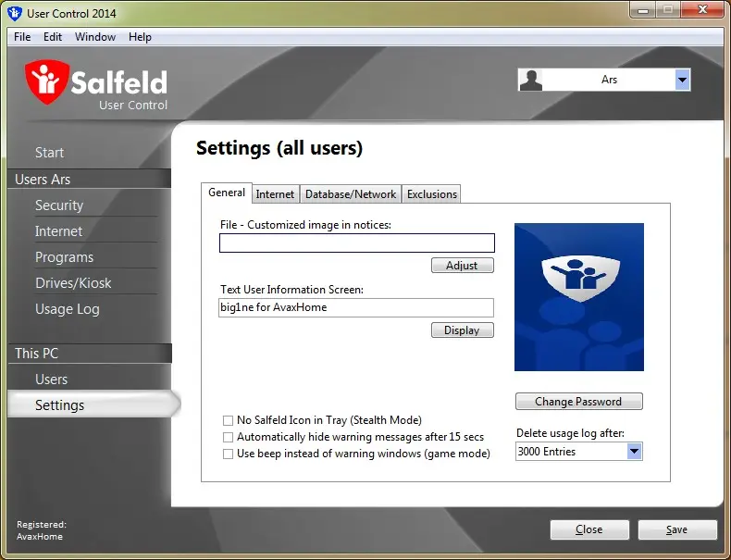731x560 pixels.
Task: Open the Ars user dropdown arrow
Action: 682,80
